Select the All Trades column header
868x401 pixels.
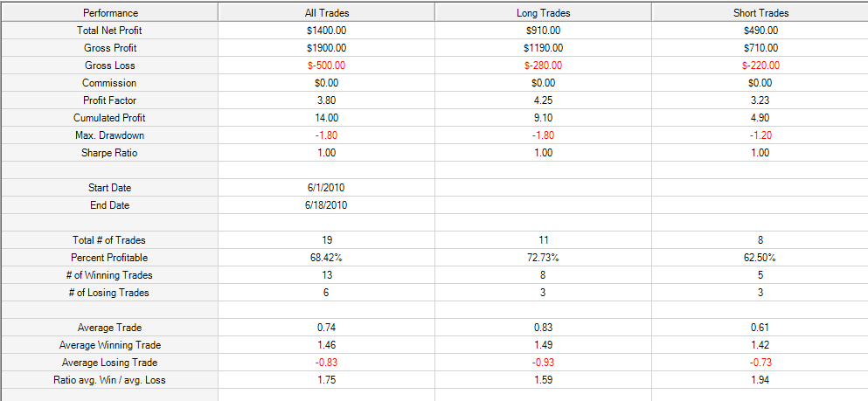point(326,12)
